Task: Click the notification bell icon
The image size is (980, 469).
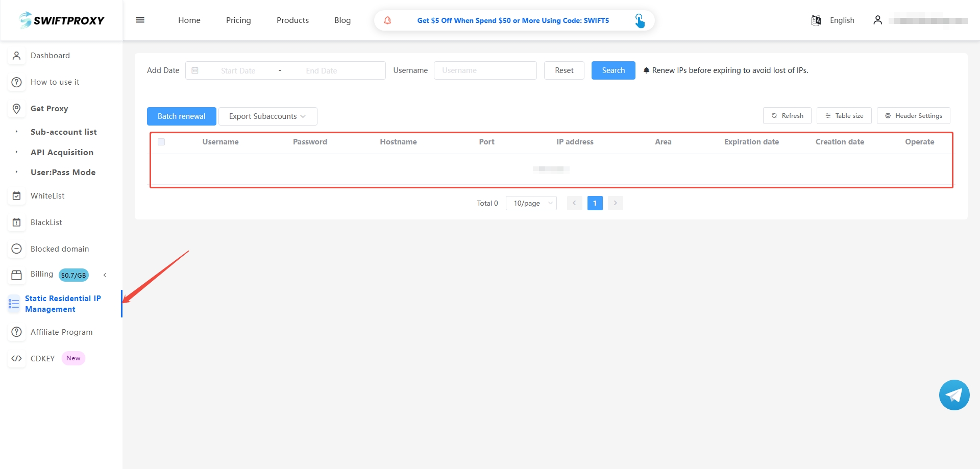Action: click(x=387, y=20)
